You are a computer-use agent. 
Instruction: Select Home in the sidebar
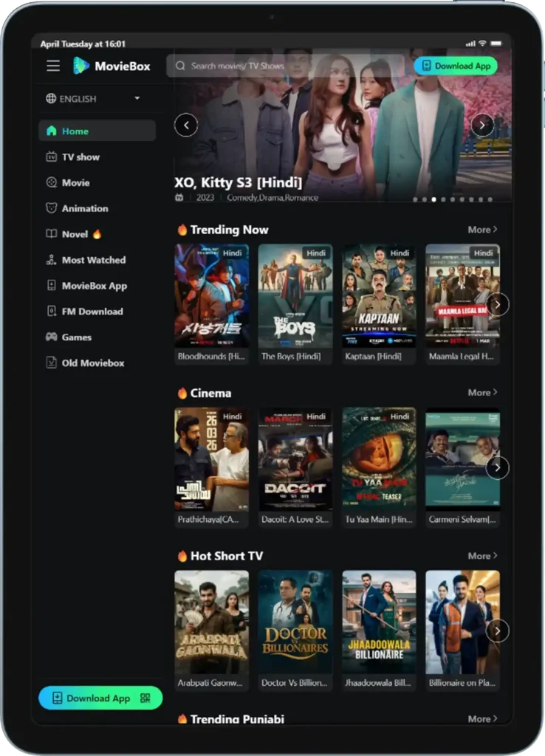[x=97, y=131]
